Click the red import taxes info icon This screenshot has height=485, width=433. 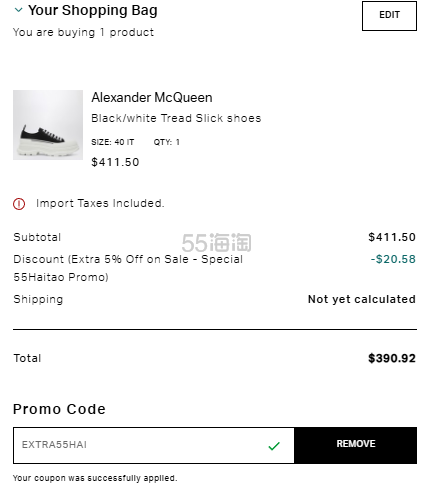[19, 204]
